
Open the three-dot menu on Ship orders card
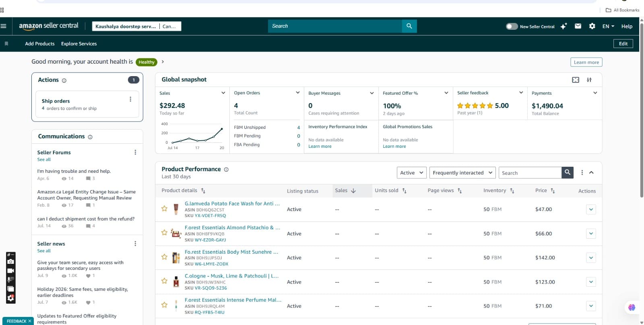point(130,99)
